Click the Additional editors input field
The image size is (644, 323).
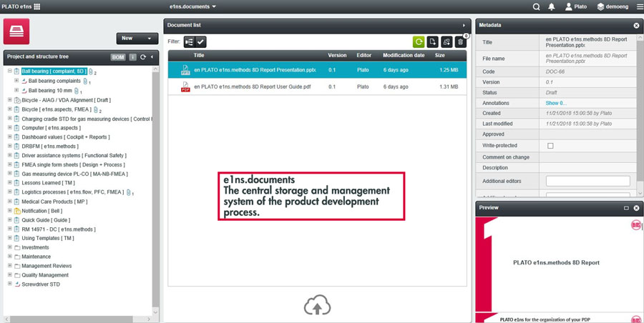tap(587, 181)
